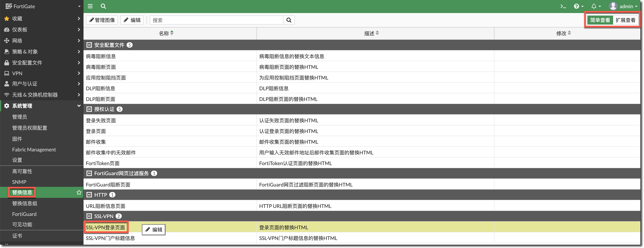
Task: Click the hamburger menu icon in header
Action: (x=90, y=6)
